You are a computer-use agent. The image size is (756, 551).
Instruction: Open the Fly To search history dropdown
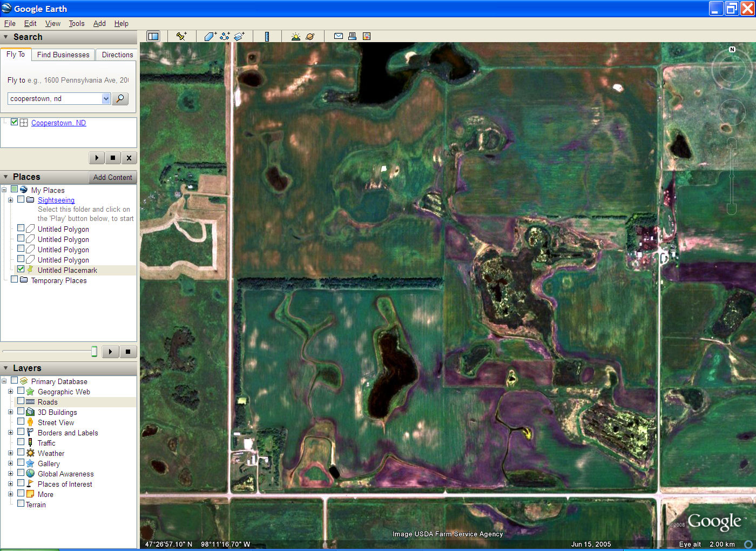[x=106, y=98]
